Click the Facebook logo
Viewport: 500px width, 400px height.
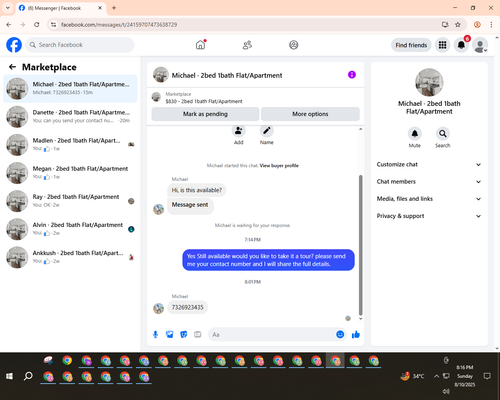click(x=14, y=45)
